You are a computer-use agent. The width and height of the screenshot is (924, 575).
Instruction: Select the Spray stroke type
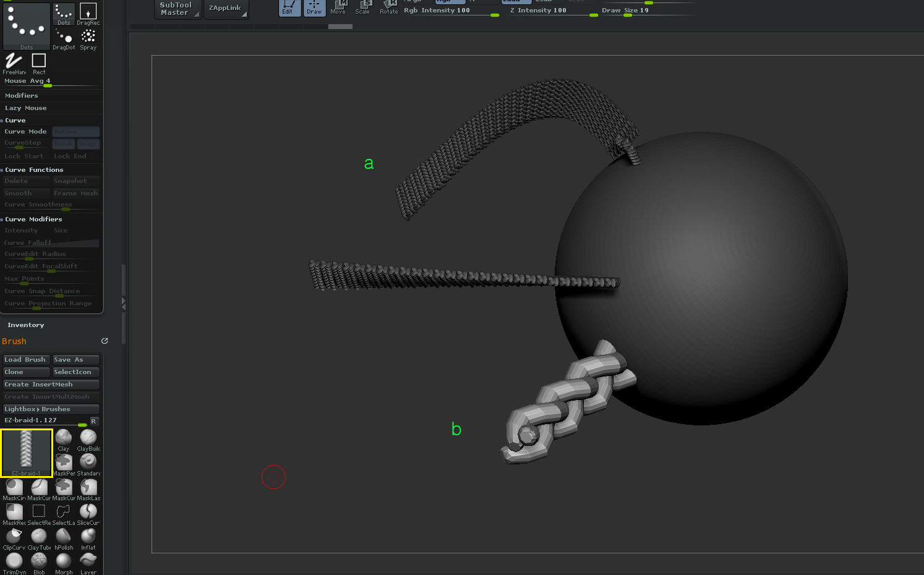(x=88, y=36)
